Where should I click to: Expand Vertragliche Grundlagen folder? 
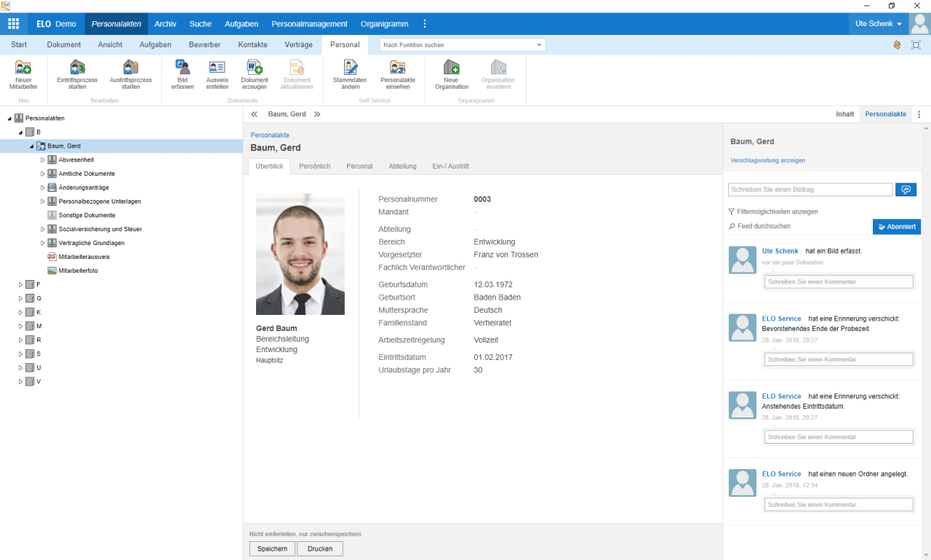pyautogui.click(x=42, y=243)
